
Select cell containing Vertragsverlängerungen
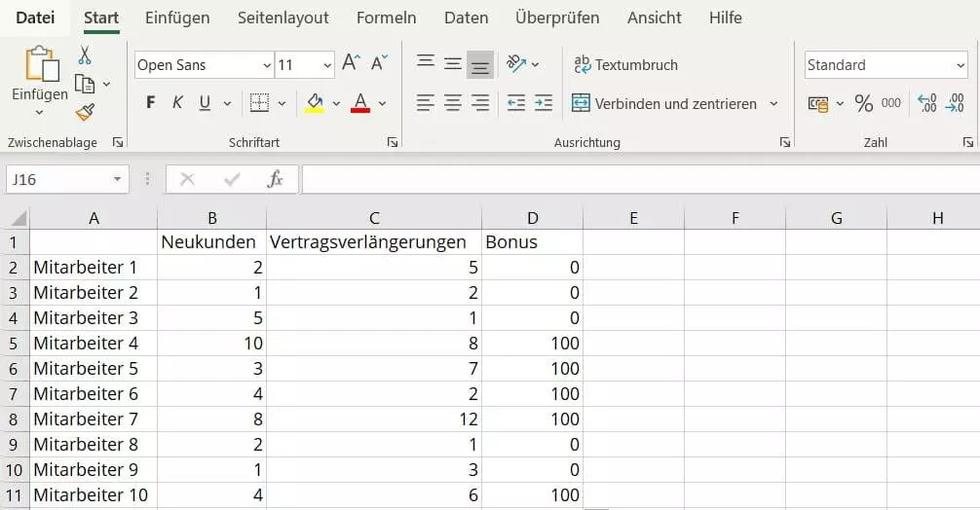(x=374, y=242)
